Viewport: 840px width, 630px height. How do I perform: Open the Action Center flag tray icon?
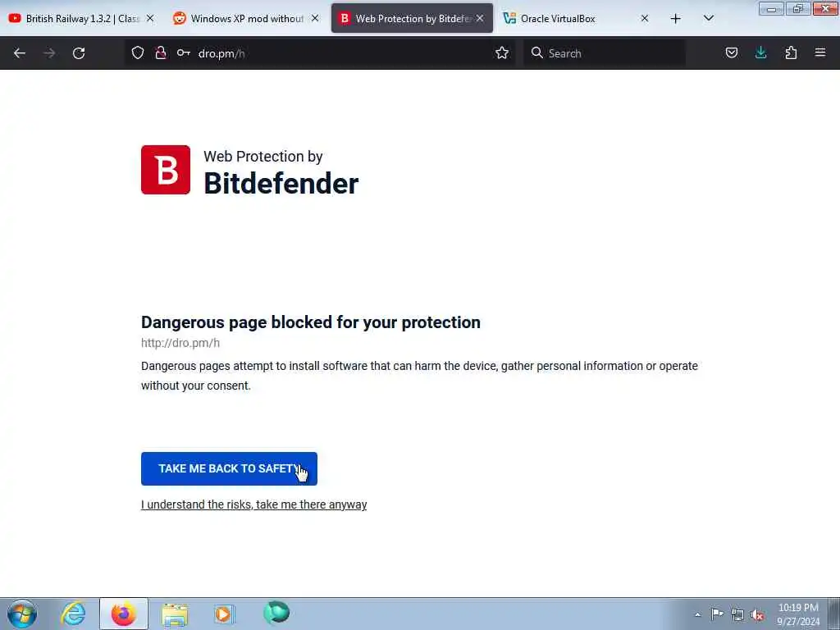pyautogui.click(x=717, y=614)
